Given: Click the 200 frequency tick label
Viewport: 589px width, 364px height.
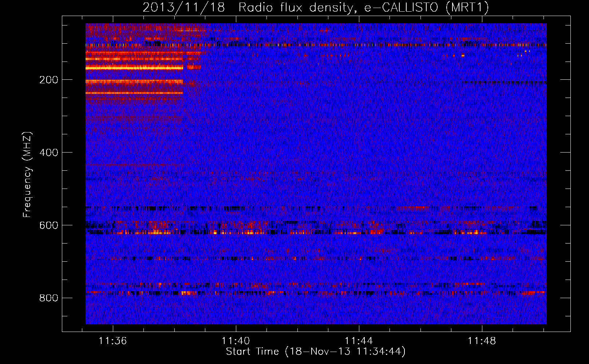Looking at the screenshot, I should click(49, 80).
